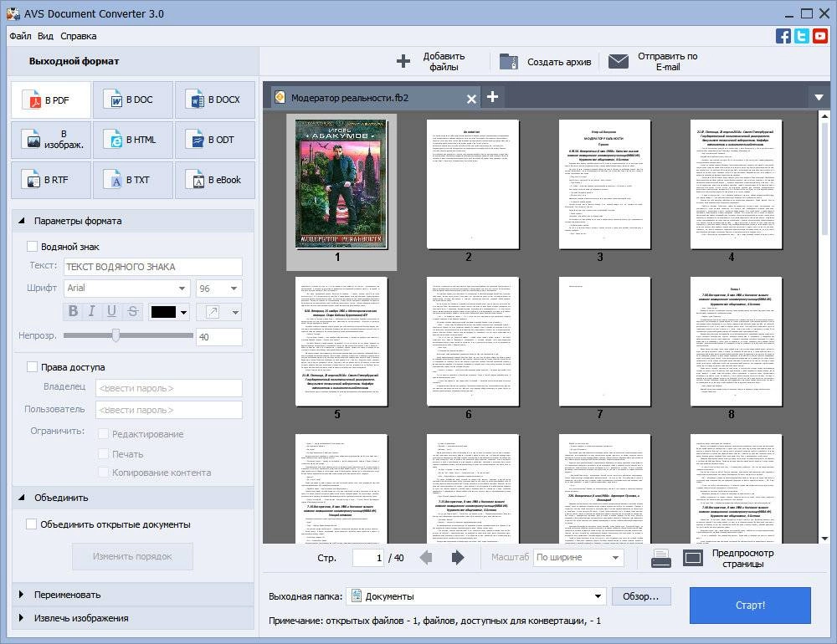Viewport: 837px width, 644px height.
Task: Toggle bold watermark text
Action: pyautogui.click(x=73, y=311)
